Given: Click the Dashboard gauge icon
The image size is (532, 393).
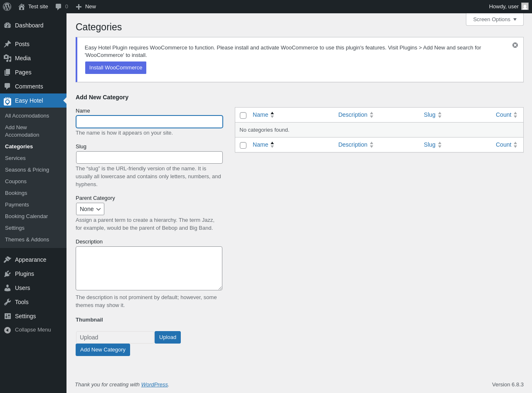Looking at the screenshot, I should pos(7,25).
